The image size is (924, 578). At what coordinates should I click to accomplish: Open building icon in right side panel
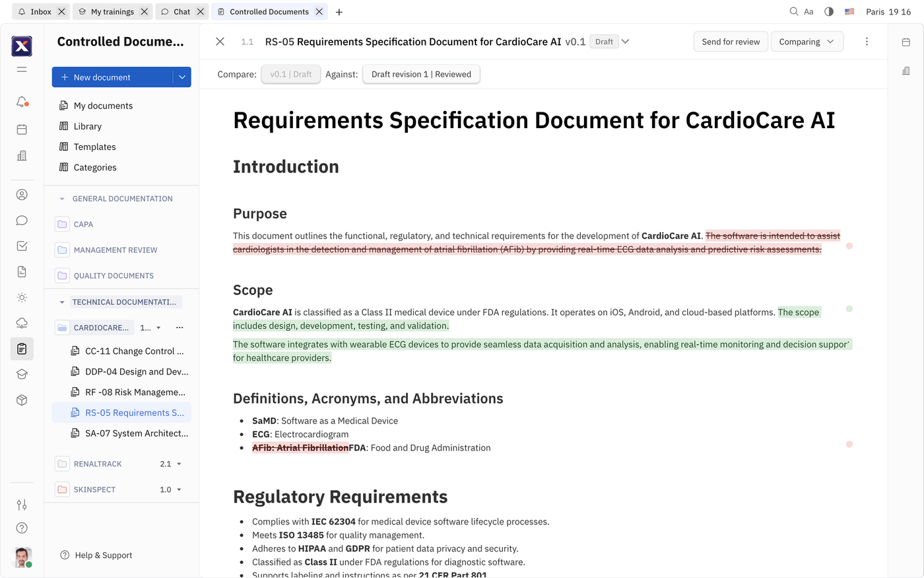[906, 71]
